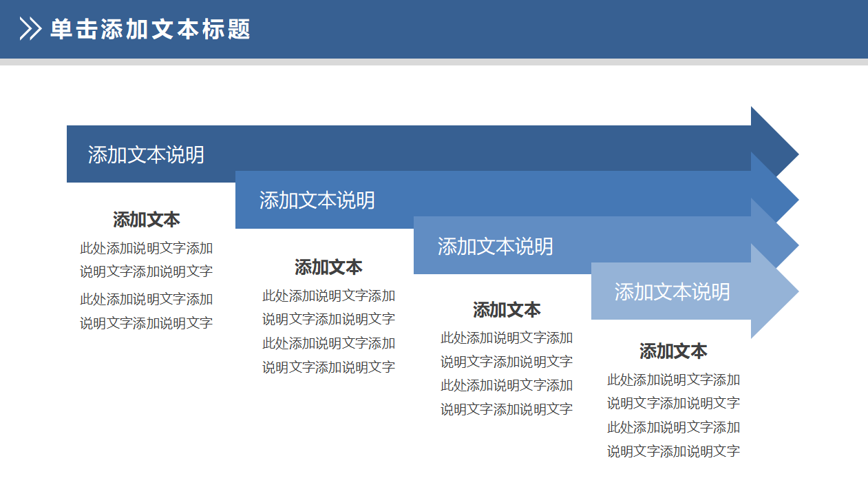Click third column's description text block

tap(507, 373)
